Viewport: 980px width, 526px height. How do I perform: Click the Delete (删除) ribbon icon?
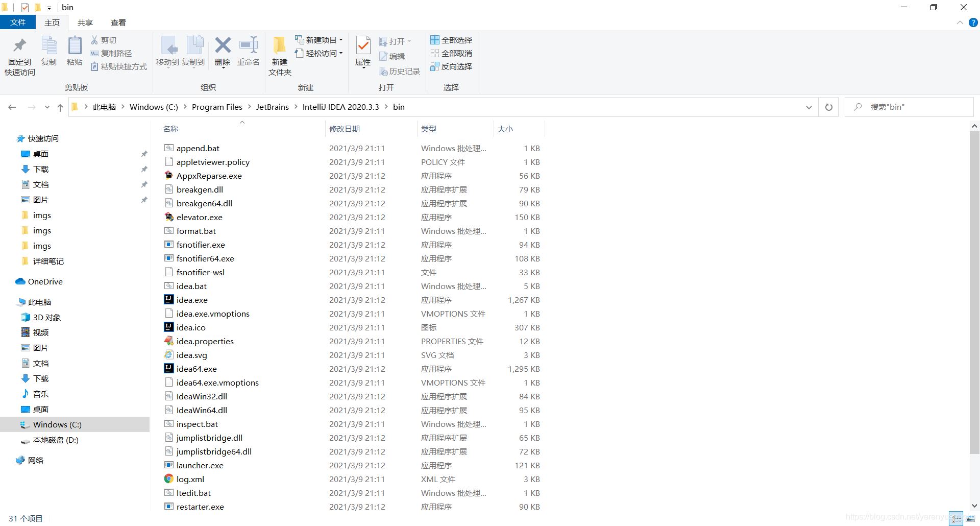[x=223, y=51]
